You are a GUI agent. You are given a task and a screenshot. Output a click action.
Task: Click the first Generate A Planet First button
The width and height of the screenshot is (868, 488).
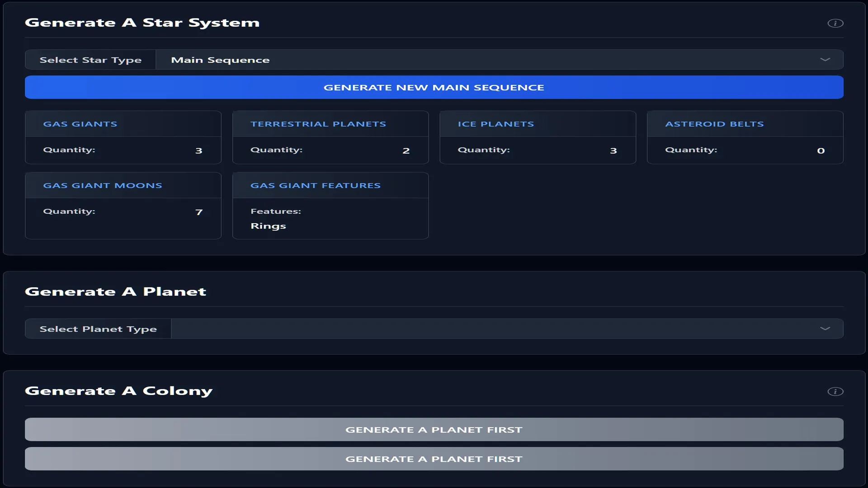434,429
